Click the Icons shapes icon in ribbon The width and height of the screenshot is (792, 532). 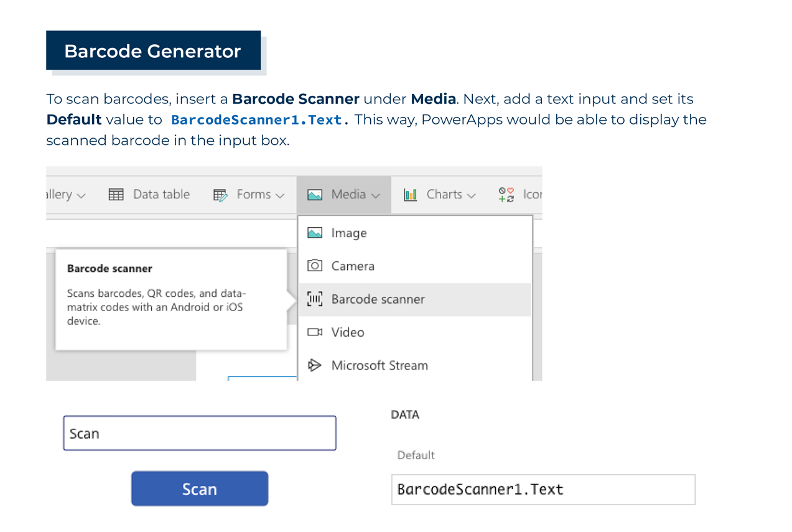tap(506, 195)
